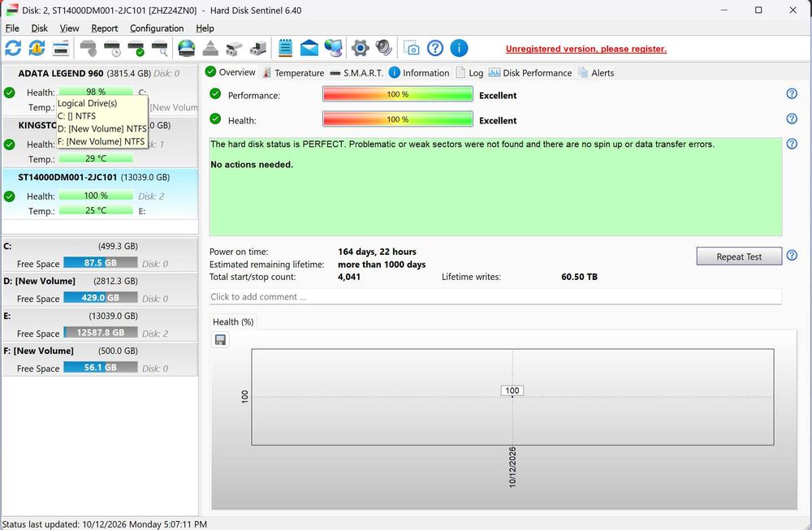Select the D: [New Volume] partition entry

(x=100, y=289)
